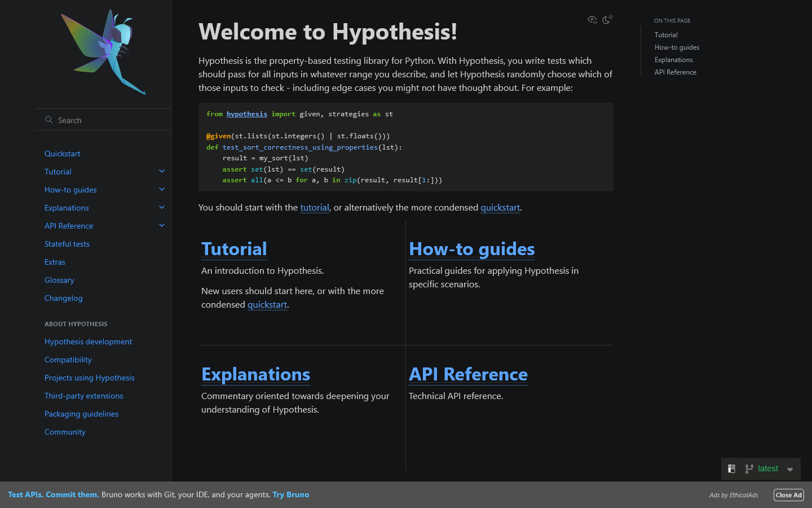Open the Explanations card heading
Viewport: 812px width, 508px height.
tap(255, 374)
